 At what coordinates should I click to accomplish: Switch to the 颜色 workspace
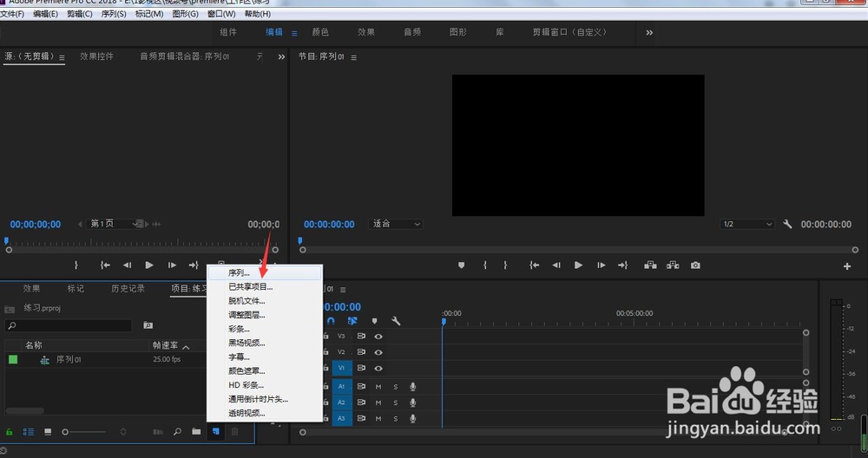[x=320, y=32]
